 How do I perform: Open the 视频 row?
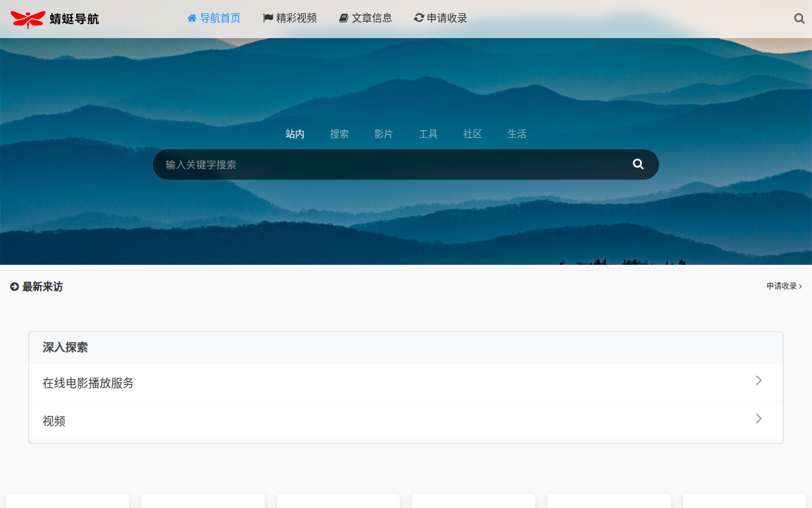[x=406, y=420]
